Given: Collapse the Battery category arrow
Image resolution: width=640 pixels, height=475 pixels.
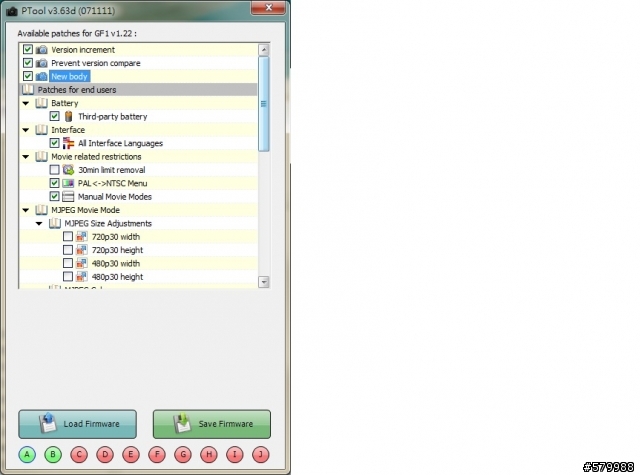Looking at the screenshot, I should pyautogui.click(x=26, y=104).
